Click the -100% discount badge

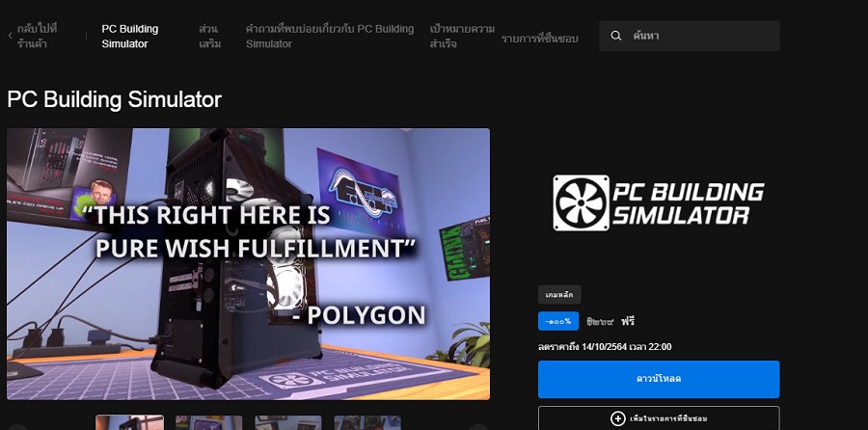(558, 321)
